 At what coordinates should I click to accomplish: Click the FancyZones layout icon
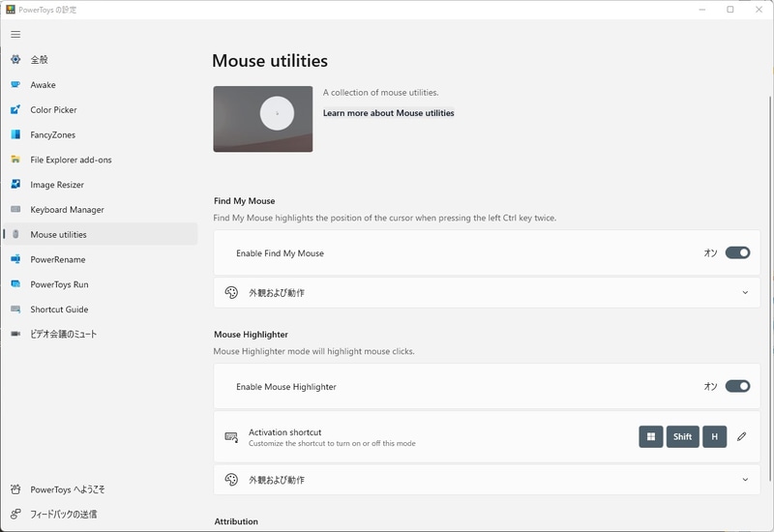(15, 134)
